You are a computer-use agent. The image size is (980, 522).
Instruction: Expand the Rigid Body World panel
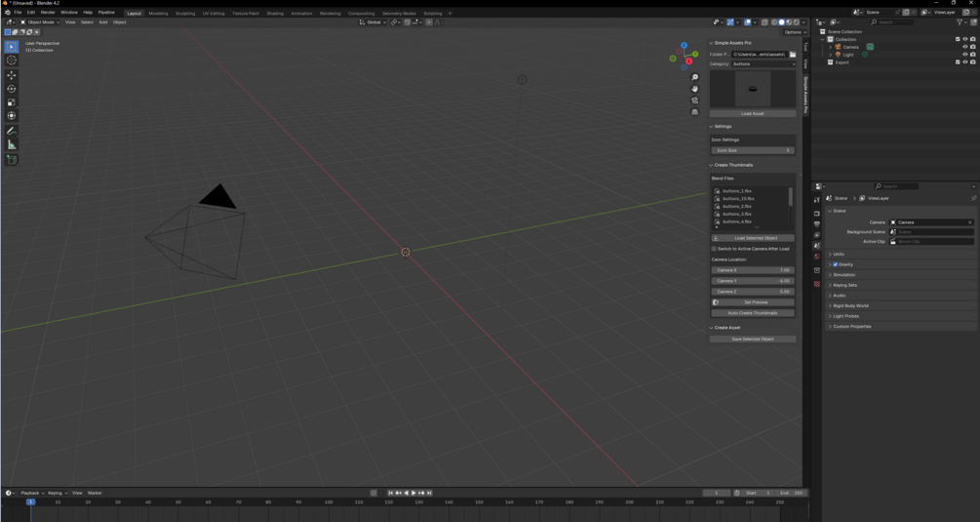point(850,305)
